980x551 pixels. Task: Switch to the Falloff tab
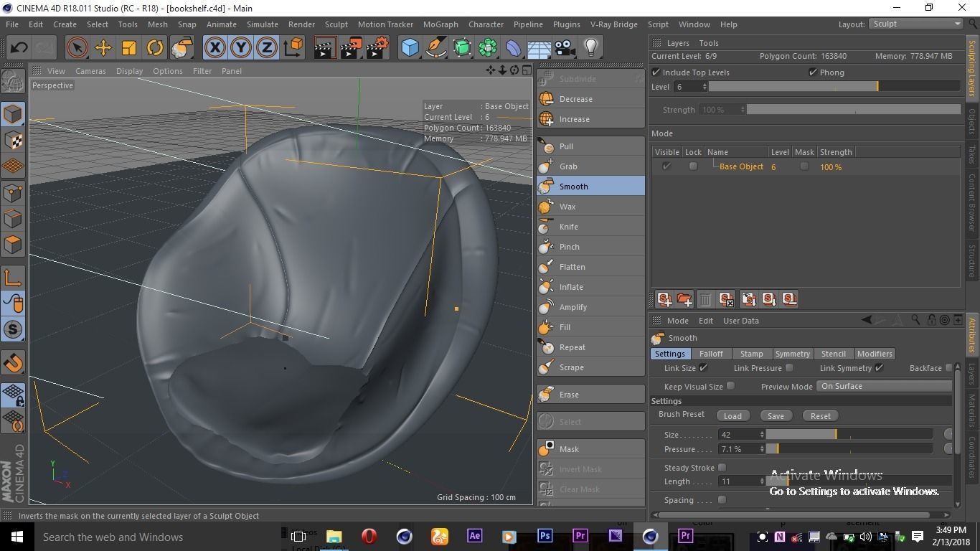[711, 354]
